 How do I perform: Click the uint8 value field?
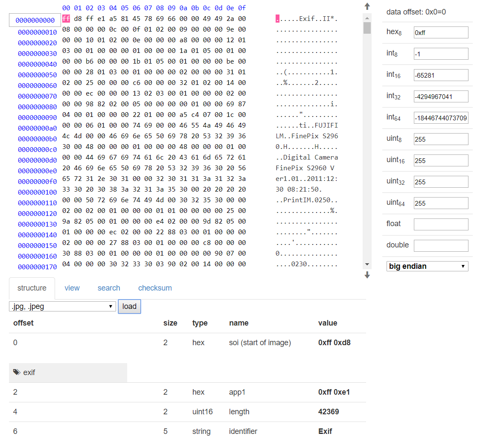click(x=441, y=139)
